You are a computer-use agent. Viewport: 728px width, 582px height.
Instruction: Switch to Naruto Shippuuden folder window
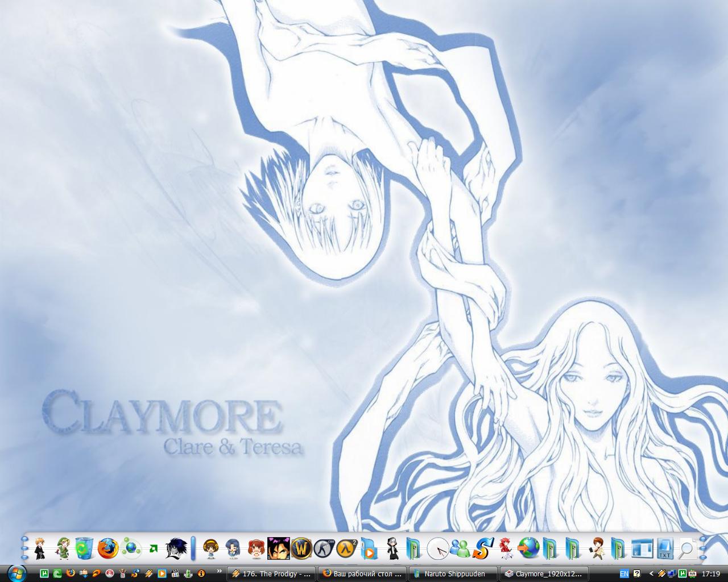[x=453, y=574]
